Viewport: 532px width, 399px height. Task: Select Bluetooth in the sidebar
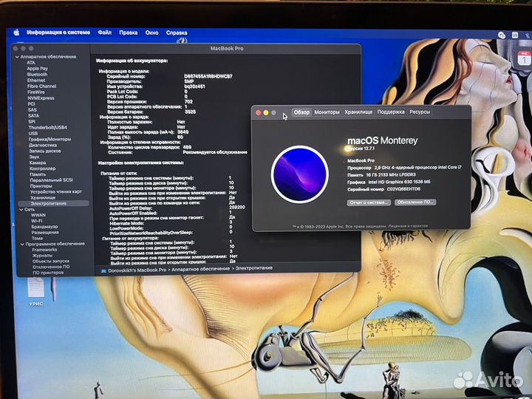click(x=38, y=75)
